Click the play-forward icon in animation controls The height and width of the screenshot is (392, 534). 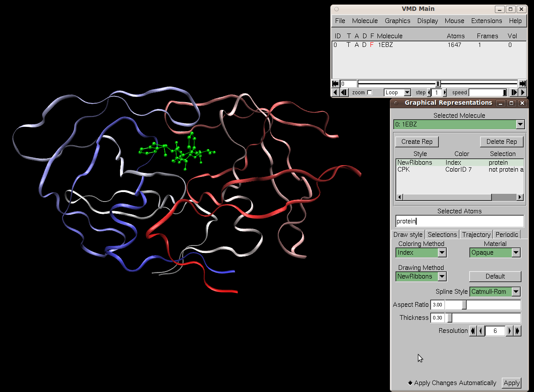point(522,92)
